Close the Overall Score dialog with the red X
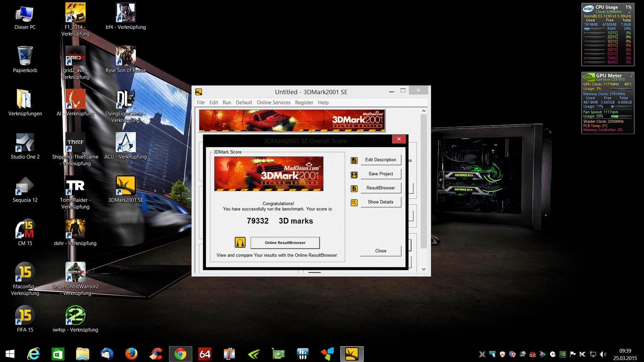Screen dimensions: 644x362 399,139
